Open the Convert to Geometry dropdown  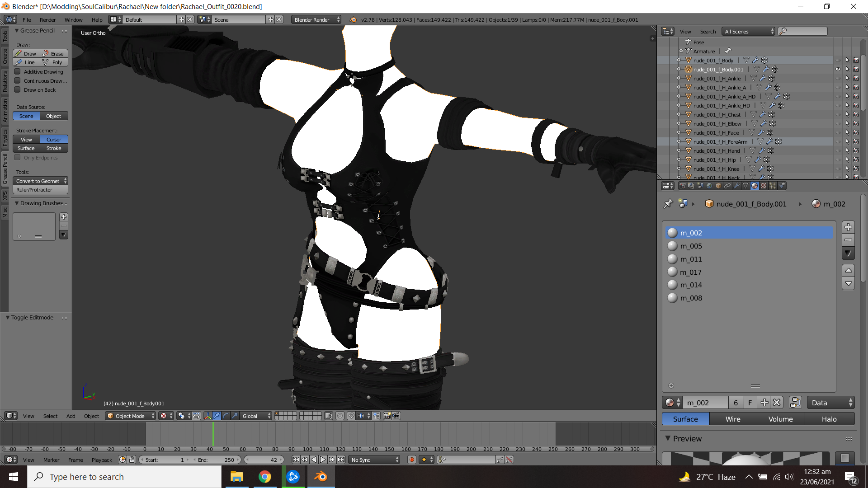(41, 181)
